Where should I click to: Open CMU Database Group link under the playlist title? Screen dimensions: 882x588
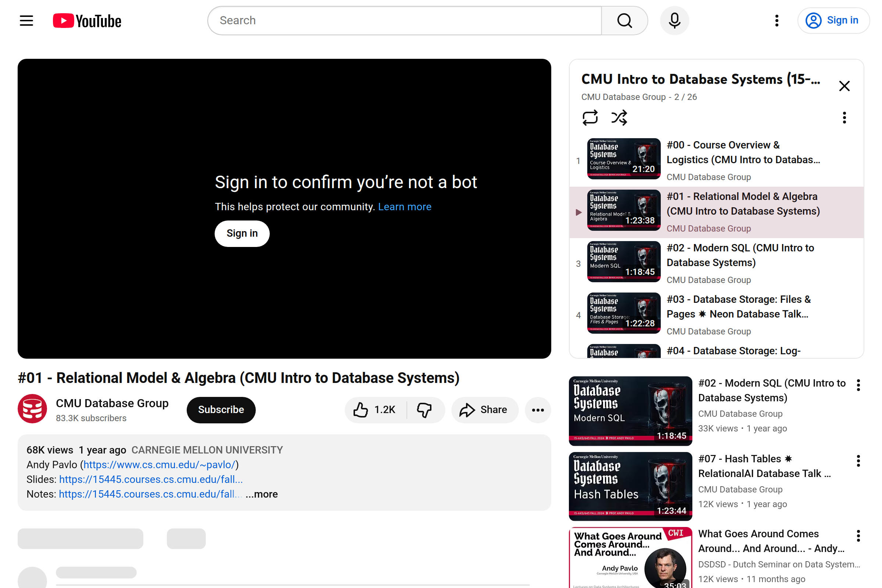[623, 97]
